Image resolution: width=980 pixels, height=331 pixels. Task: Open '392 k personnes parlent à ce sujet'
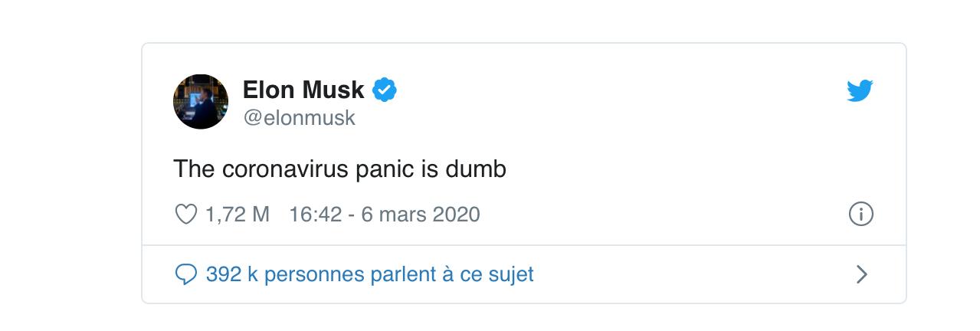click(369, 274)
